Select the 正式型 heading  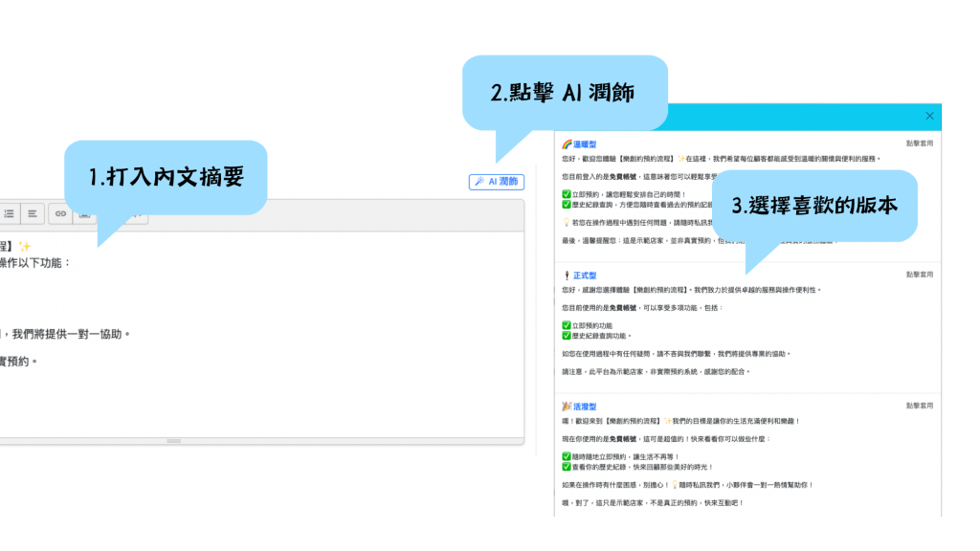click(585, 275)
